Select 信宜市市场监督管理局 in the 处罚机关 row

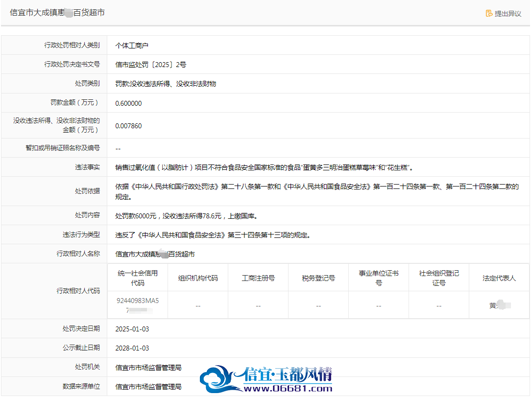(148, 368)
